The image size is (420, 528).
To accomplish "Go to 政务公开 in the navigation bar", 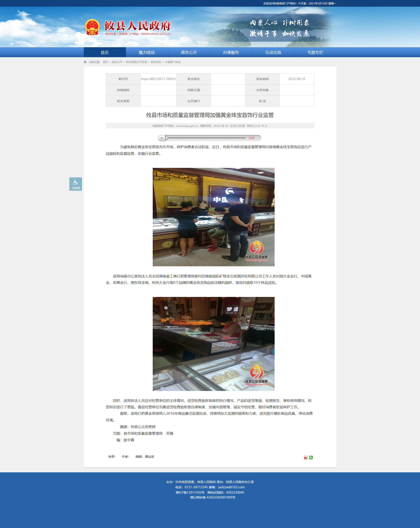I will click(x=189, y=52).
